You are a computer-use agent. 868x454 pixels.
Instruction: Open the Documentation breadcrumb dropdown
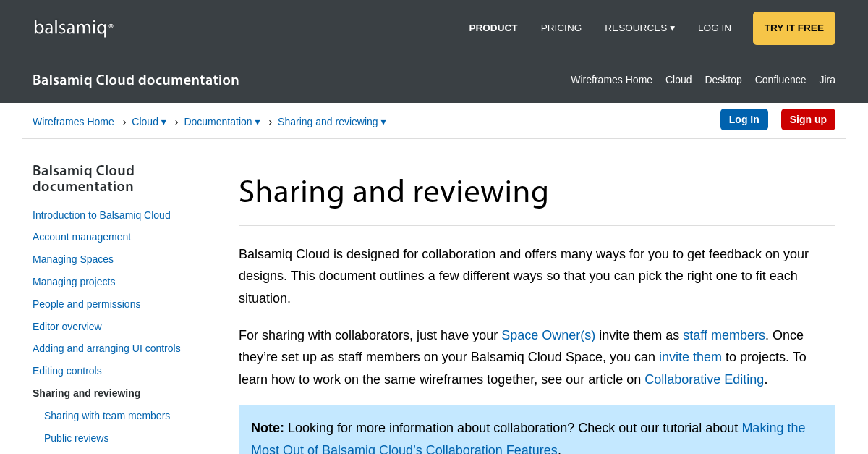pos(222,122)
